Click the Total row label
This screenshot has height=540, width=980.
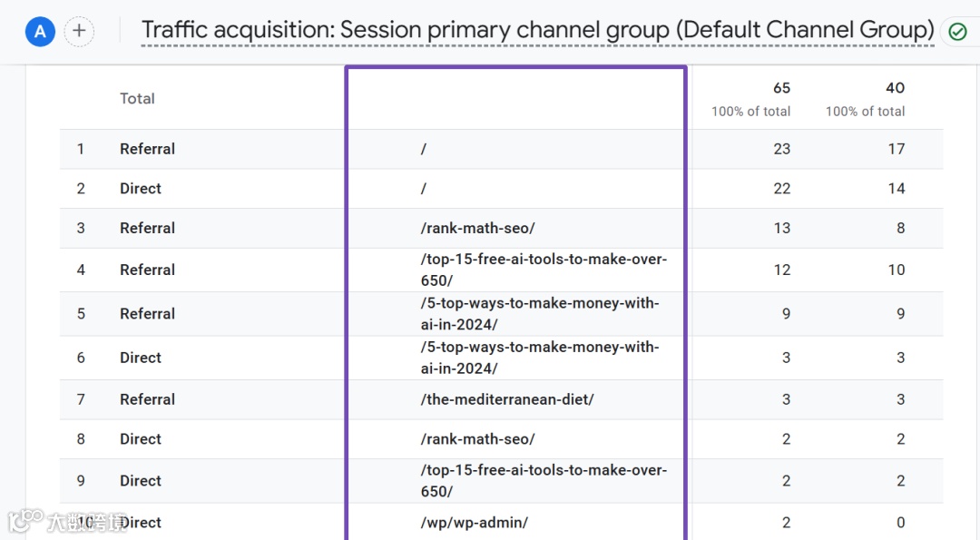(x=137, y=98)
